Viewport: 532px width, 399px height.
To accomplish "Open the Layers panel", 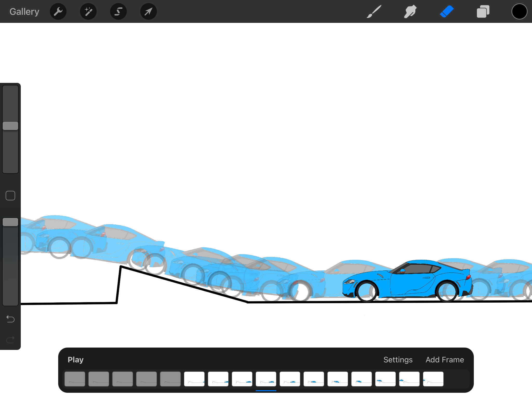I will point(483,11).
